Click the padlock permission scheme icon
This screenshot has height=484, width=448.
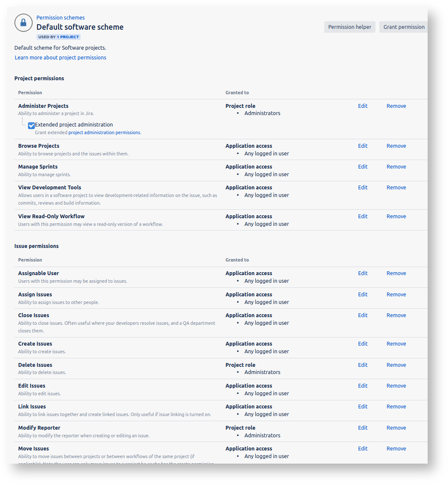tap(23, 23)
